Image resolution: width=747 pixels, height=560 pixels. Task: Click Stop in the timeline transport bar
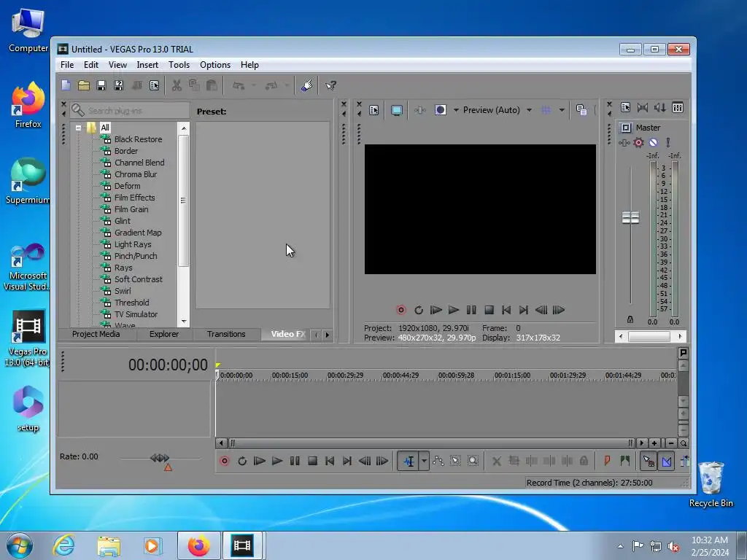pyautogui.click(x=312, y=461)
